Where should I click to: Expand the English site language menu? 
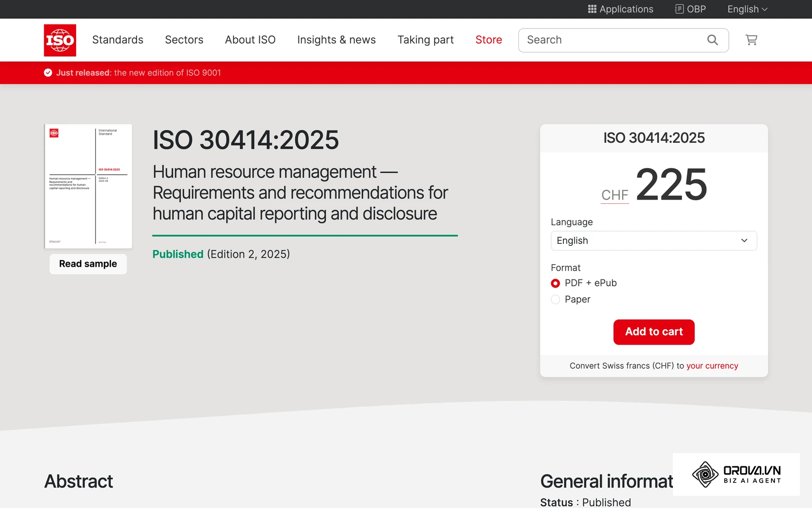[748, 9]
